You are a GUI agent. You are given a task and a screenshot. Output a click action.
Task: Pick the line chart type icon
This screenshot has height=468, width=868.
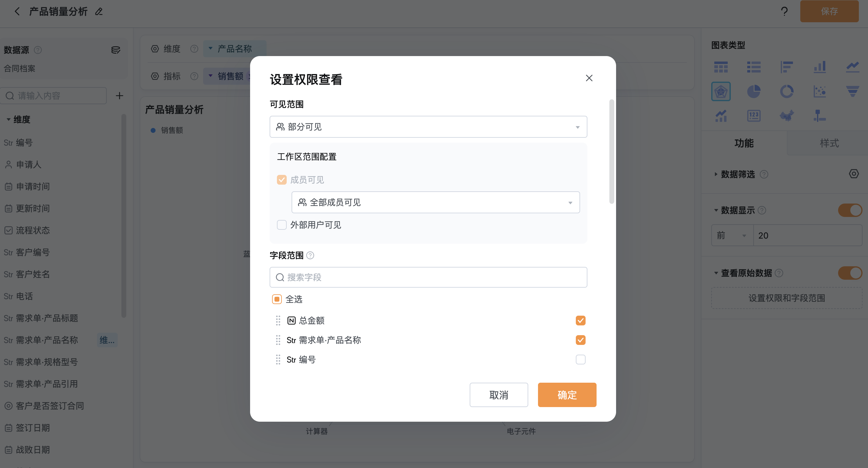coord(852,67)
